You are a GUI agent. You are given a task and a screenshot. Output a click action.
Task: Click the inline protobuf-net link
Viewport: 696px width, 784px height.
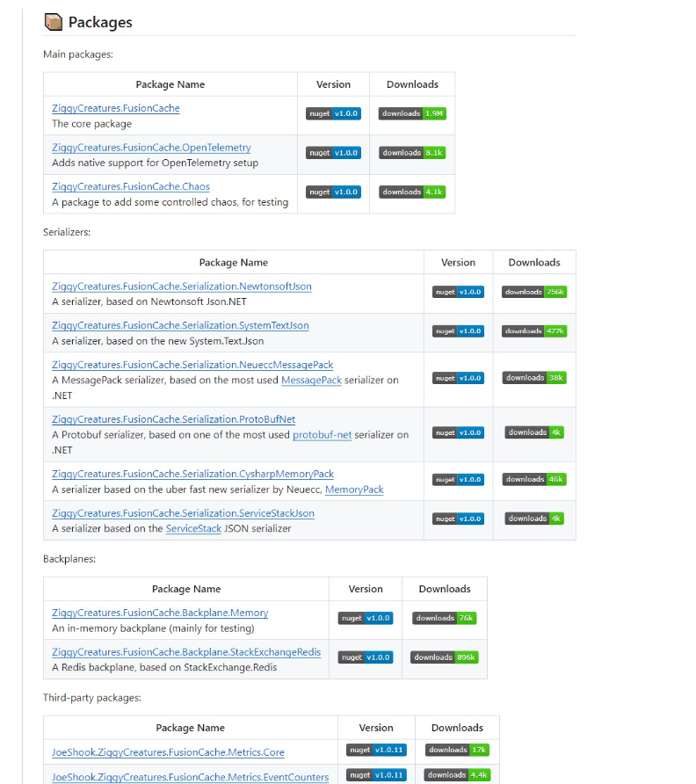322,435
